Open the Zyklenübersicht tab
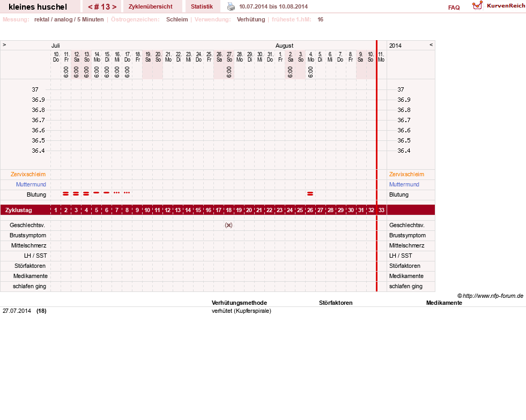Viewport: 526px width, 420px height. 150,6
